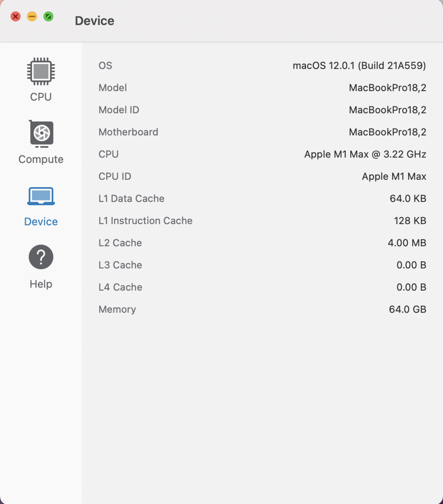Screen dimensions: 443x504
Task: Select the macOS 12.0.1 build value
Action: 359,66
